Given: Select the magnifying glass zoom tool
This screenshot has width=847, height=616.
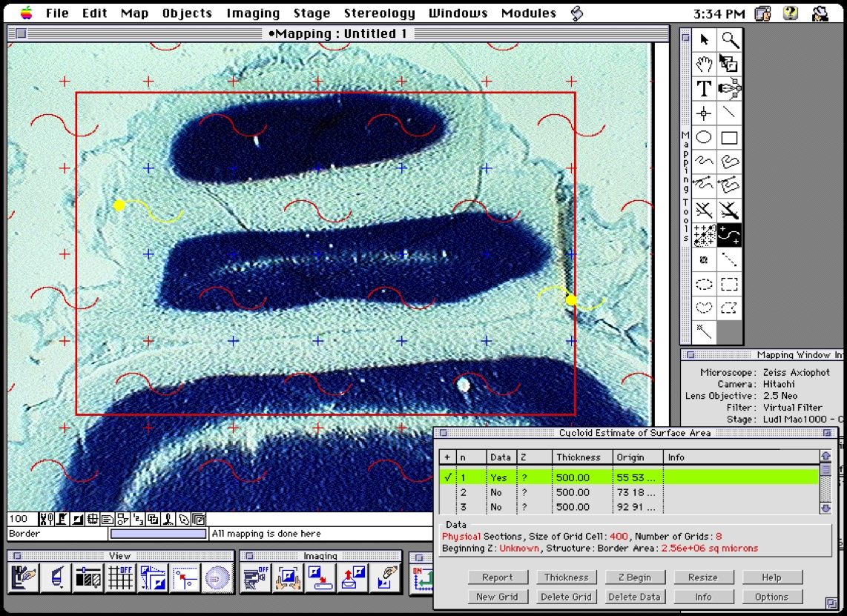Looking at the screenshot, I should click(x=730, y=40).
